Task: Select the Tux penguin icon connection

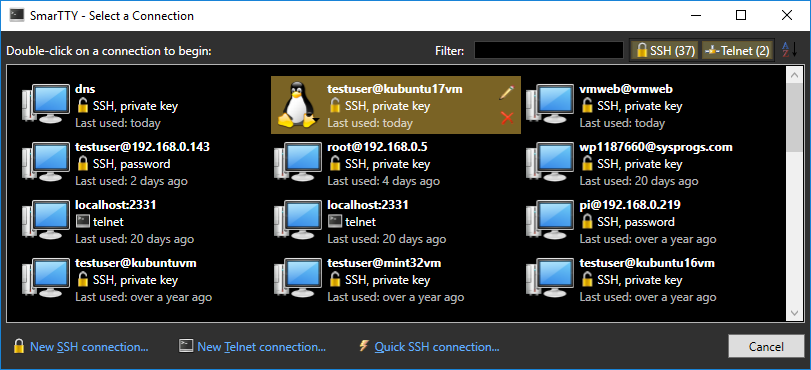Action: 297,106
